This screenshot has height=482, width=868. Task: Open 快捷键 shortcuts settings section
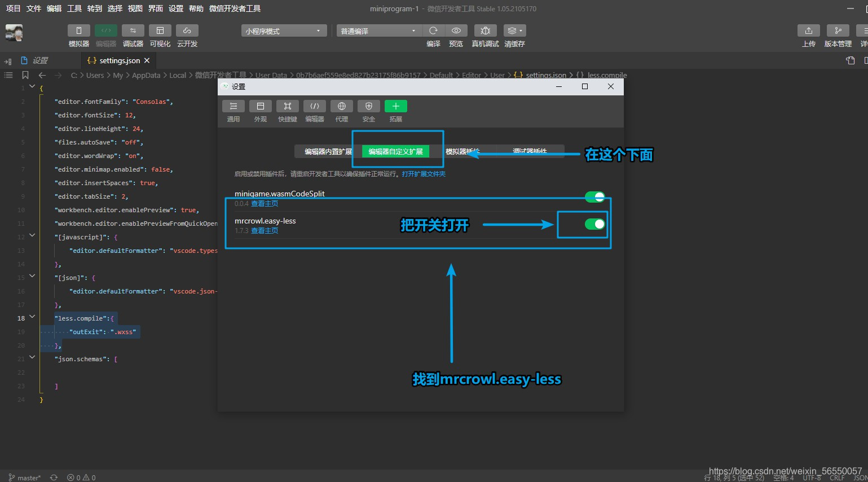[288, 106]
